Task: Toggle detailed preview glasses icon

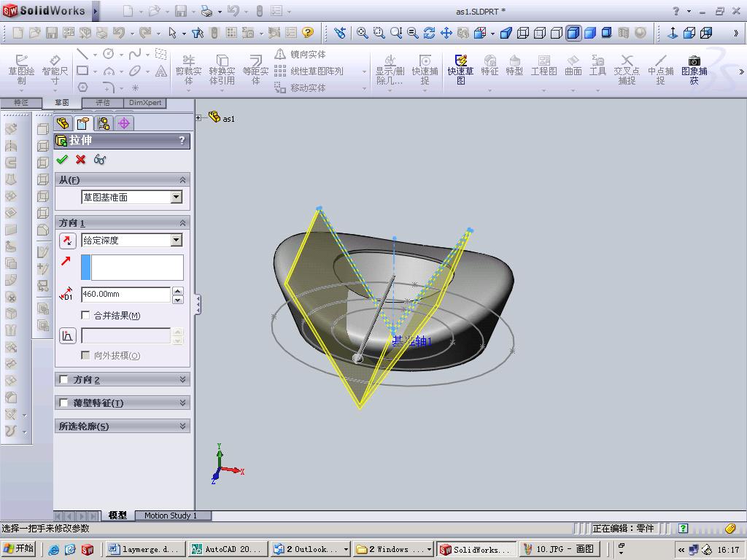Action: tap(99, 160)
